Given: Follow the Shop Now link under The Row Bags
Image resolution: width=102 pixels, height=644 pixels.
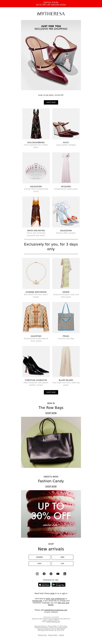Looking at the screenshot, I should click(51, 413).
